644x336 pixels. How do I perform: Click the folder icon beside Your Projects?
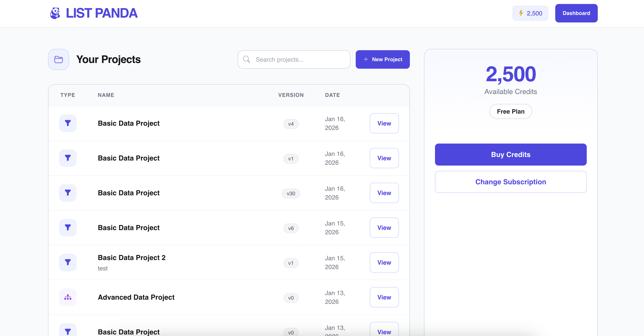pyautogui.click(x=59, y=59)
